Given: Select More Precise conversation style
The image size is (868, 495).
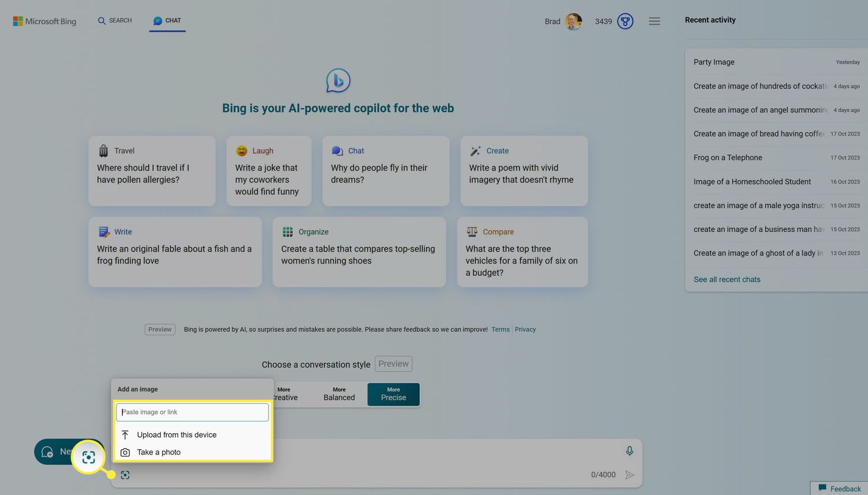Looking at the screenshot, I should pyautogui.click(x=393, y=394).
